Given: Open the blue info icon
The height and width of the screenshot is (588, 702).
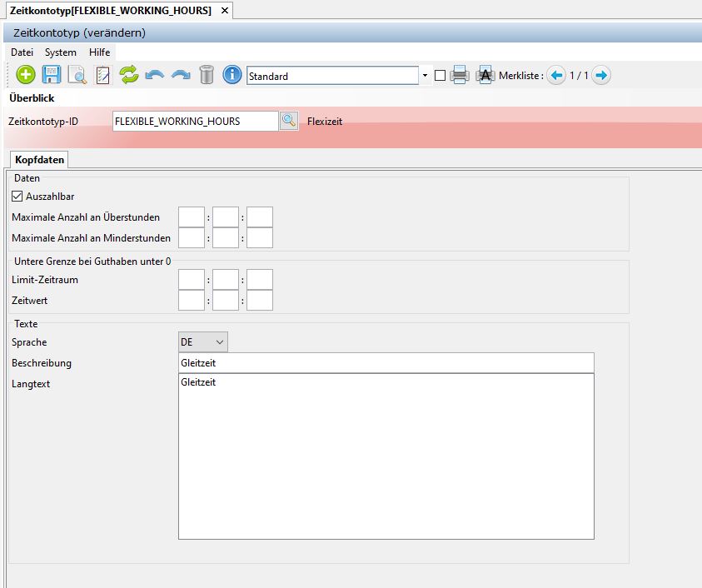Looking at the screenshot, I should point(232,75).
